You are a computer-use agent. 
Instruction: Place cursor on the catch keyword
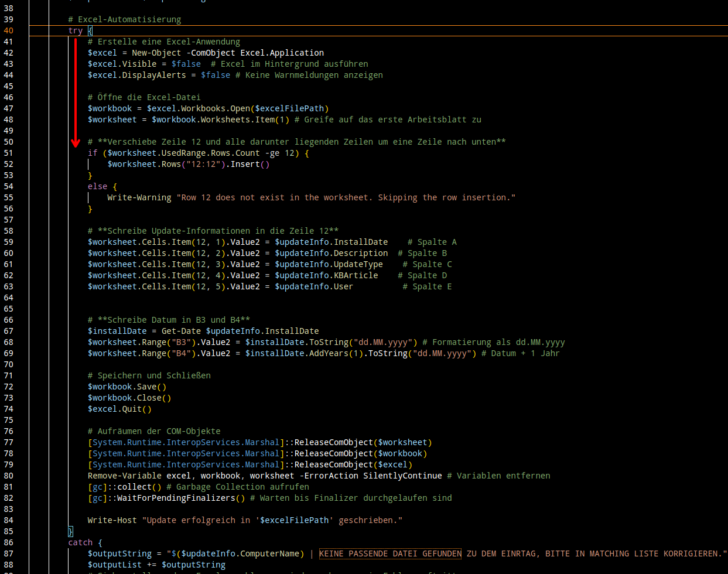(x=80, y=542)
